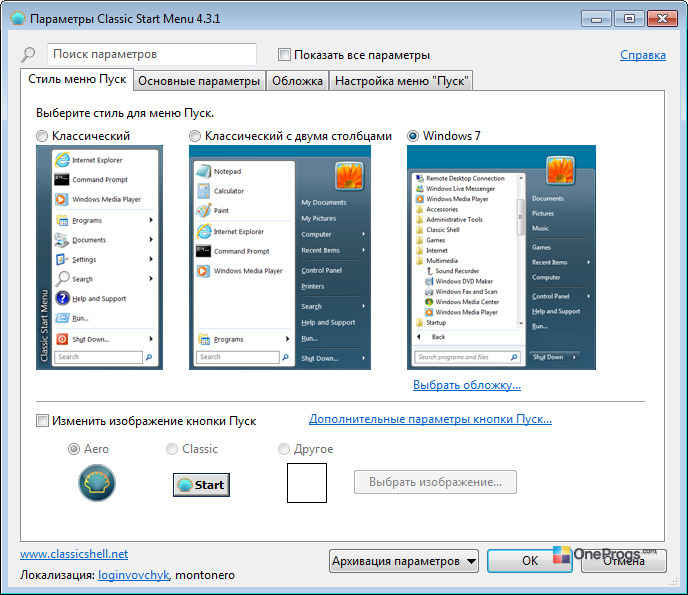Choose the Classic button radio option
The height and width of the screenshot is (595, 688).
pos(172,449)
